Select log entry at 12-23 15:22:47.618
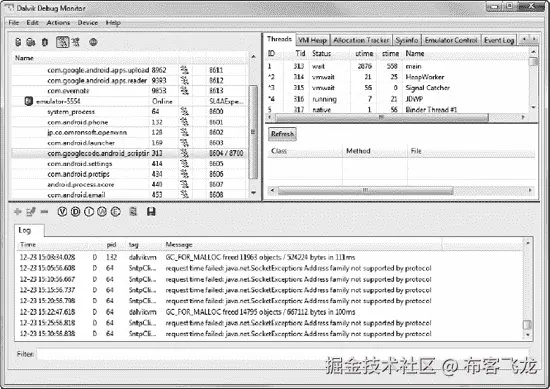The width and height of the screenshot is (550, 389). tap(270, 312)
